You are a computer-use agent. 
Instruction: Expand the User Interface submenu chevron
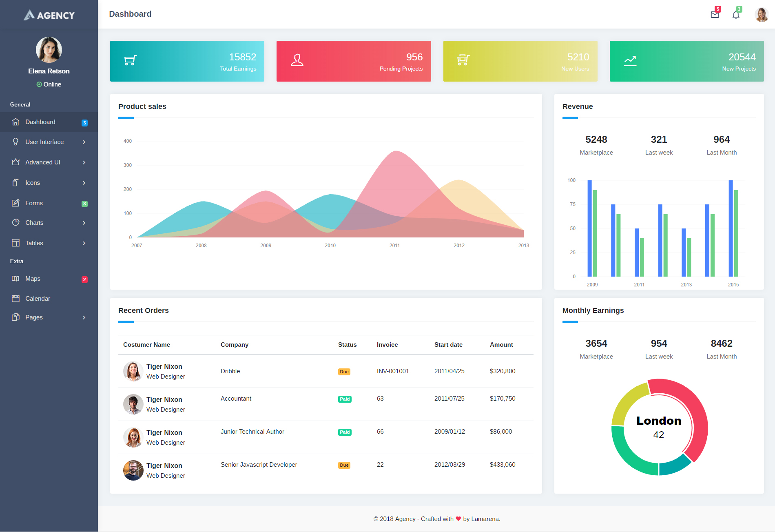[84, 142]
